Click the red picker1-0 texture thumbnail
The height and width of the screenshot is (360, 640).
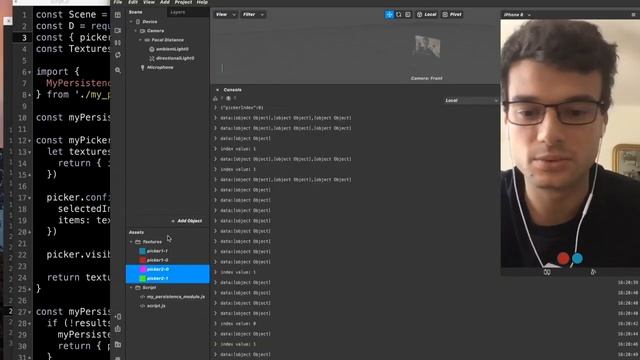tap(142, 260)
